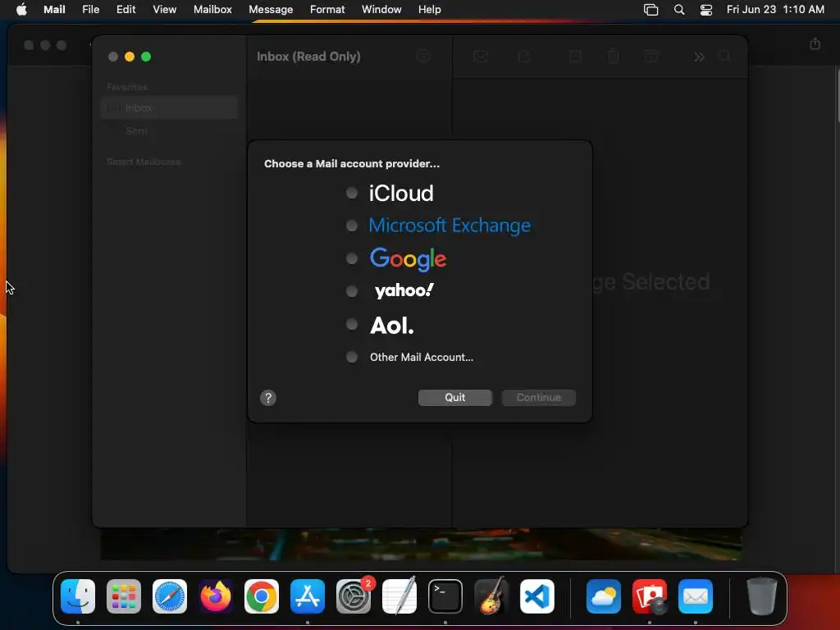Click the junk icon in Mail toolbar
Image resolution: width=840 pixels, height=630 pixels.
pos(651,57)
